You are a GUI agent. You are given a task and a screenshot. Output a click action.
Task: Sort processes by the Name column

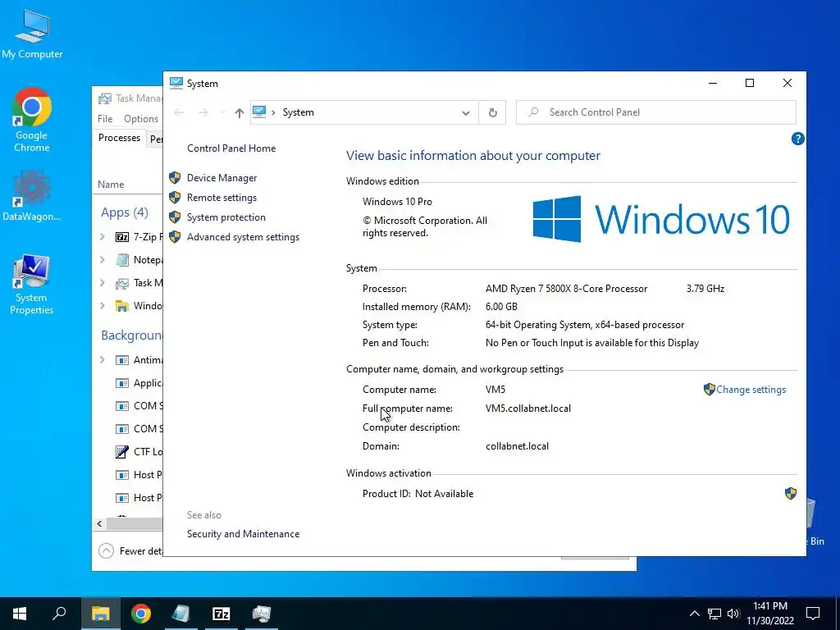pos(111,185)
